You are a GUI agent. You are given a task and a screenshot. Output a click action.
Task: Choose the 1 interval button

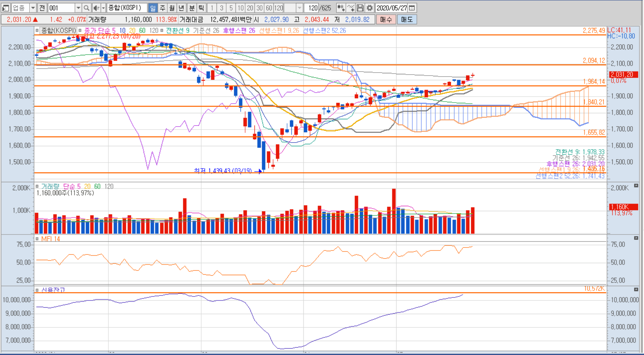click(x=212, y=8)
